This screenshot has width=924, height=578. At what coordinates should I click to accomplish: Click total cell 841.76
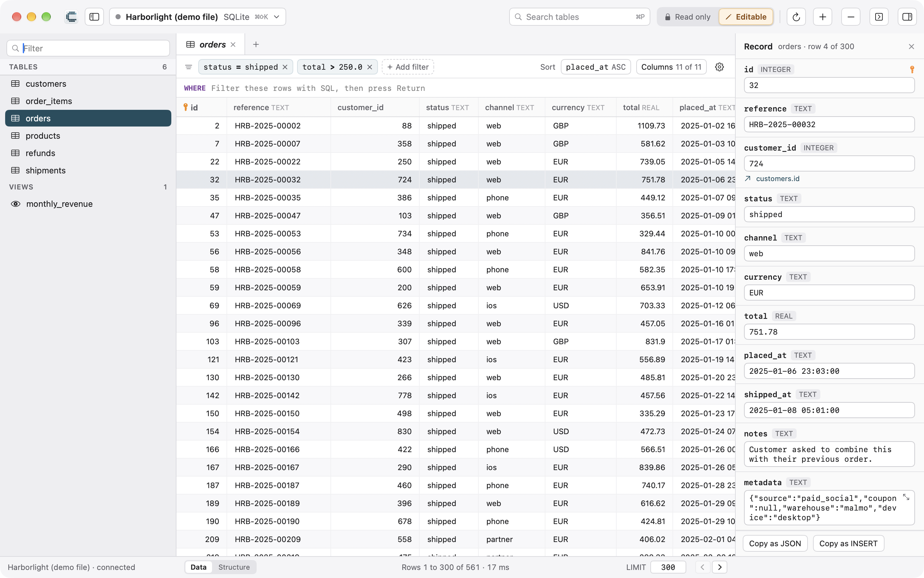tap(644, 251)
